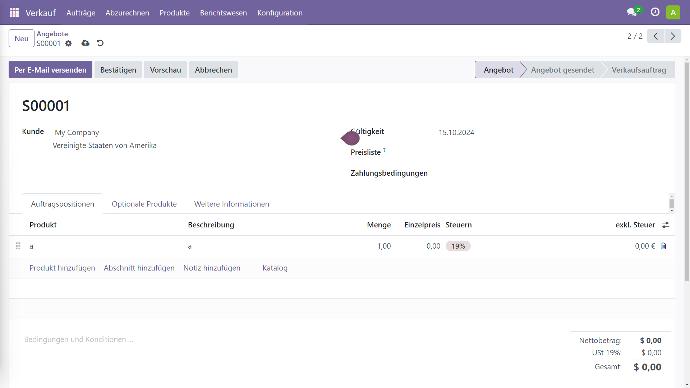Click the Menge value 1,00

384,246
